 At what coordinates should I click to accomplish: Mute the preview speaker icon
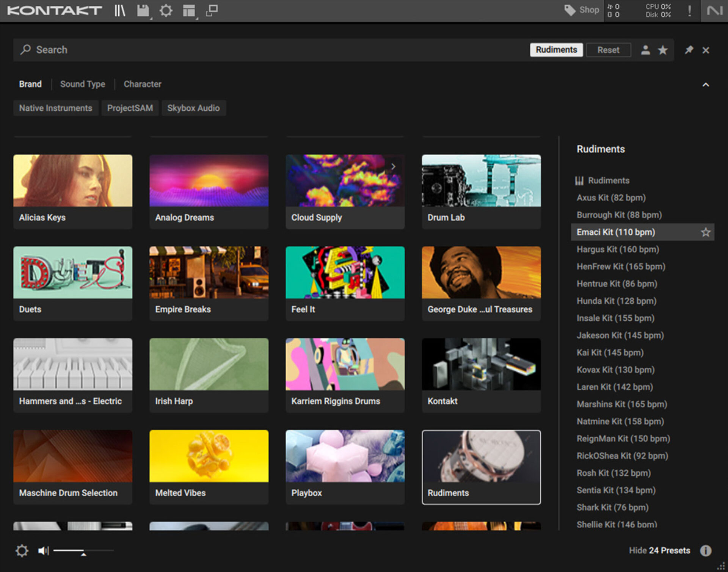click(x=43, y=550)
